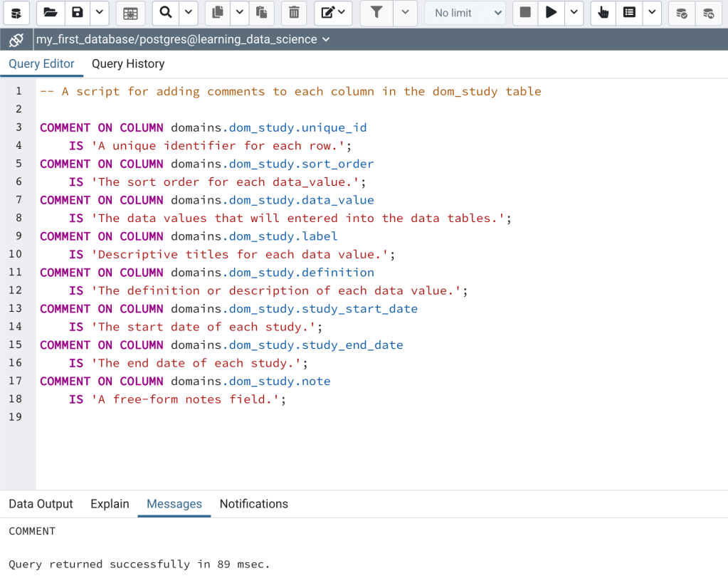Click the Copy icon in the toolbar

(x=218, y=13)
